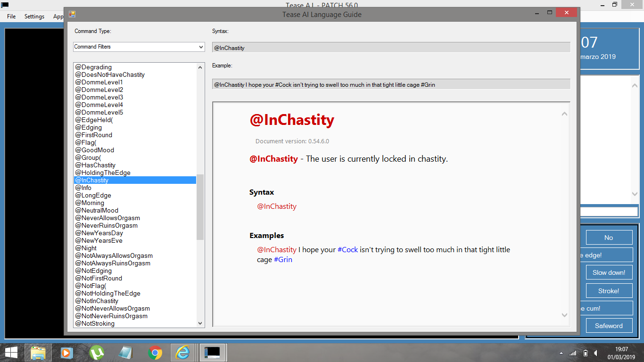Focus the chat input field in Tease AI
The image size is (644, 362).
(609, 212)
